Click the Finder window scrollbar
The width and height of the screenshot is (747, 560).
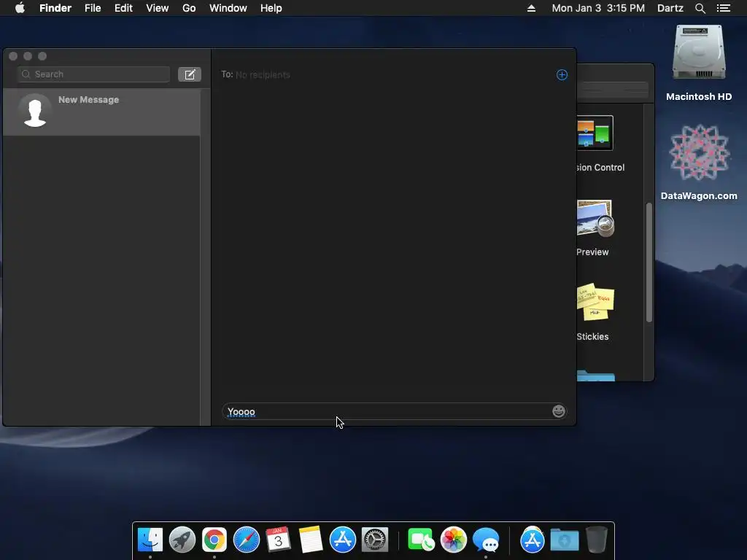[x=649, y=262]
